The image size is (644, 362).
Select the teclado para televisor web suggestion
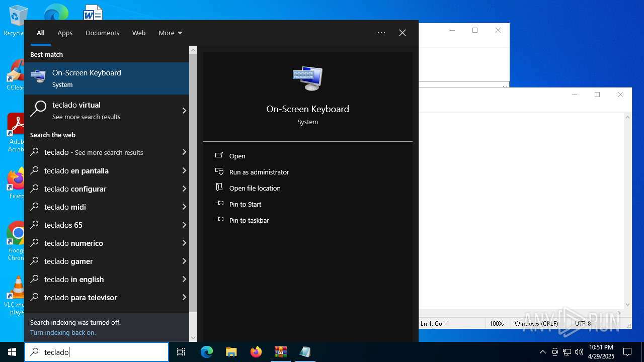[107, 297]
